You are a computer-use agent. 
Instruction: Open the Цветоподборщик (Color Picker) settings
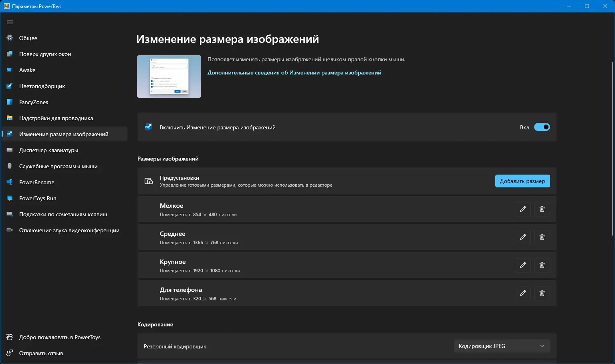pyautogui.click(x=41, y=86)
